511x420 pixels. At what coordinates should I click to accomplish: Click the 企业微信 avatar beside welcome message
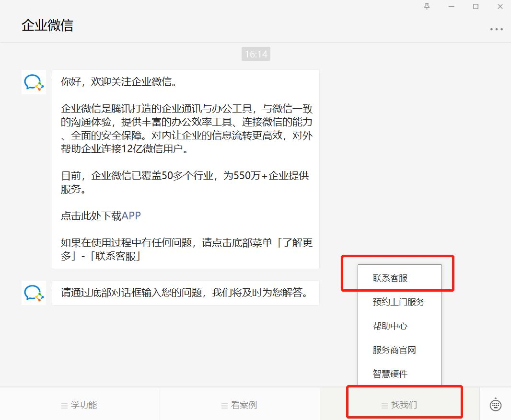(x=34, y=82)
